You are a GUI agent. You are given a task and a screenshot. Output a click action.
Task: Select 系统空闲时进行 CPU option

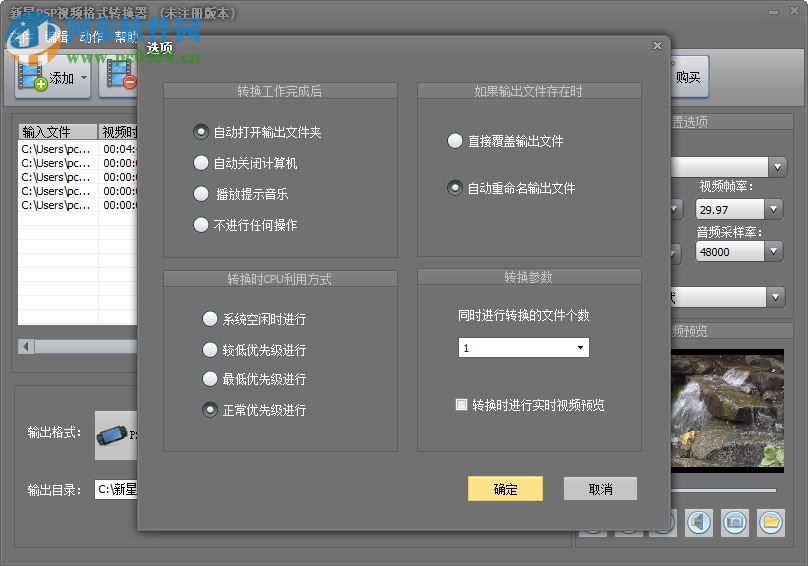tap(210, 319)
